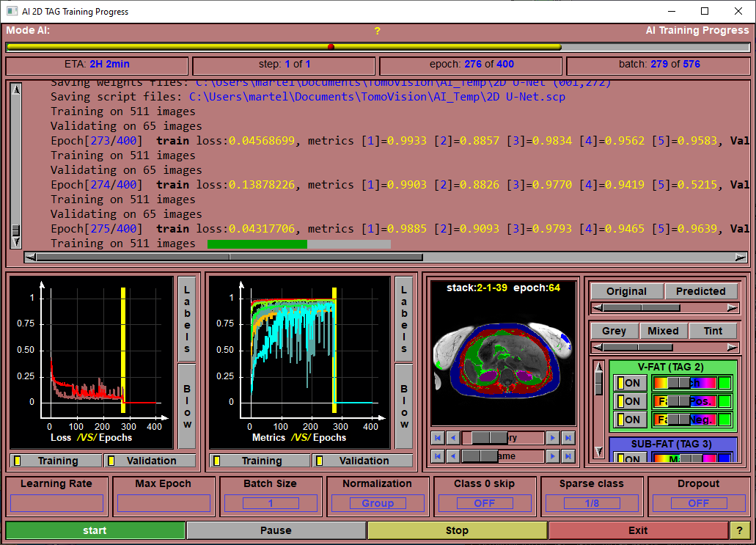Image resolution: width=756 pixels, height=545 pixels.
Task: Open the Dropout OFF selector
Action: coord(698,503)
